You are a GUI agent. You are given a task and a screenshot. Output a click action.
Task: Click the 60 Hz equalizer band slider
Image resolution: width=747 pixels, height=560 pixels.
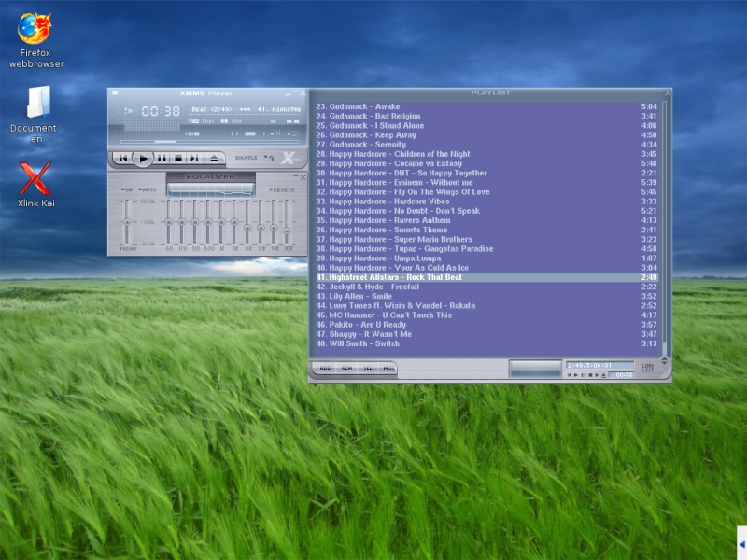click(x=169, y=222)
